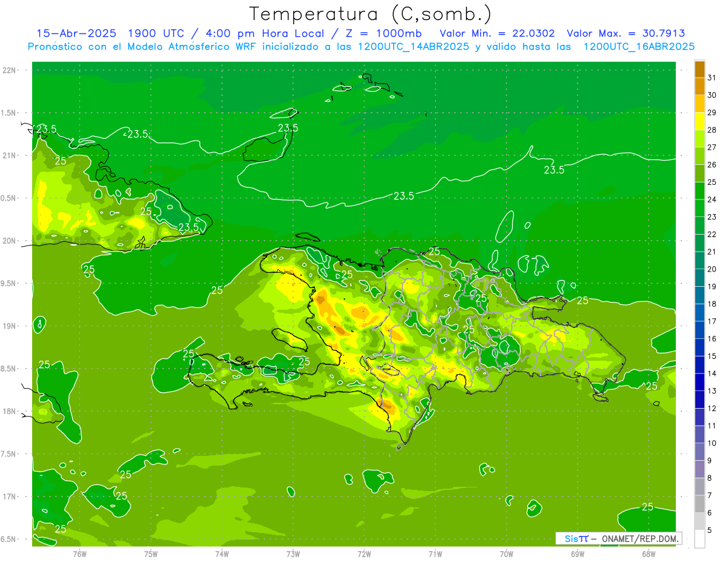Click the legend value '28'

click(x=712, y=130)
